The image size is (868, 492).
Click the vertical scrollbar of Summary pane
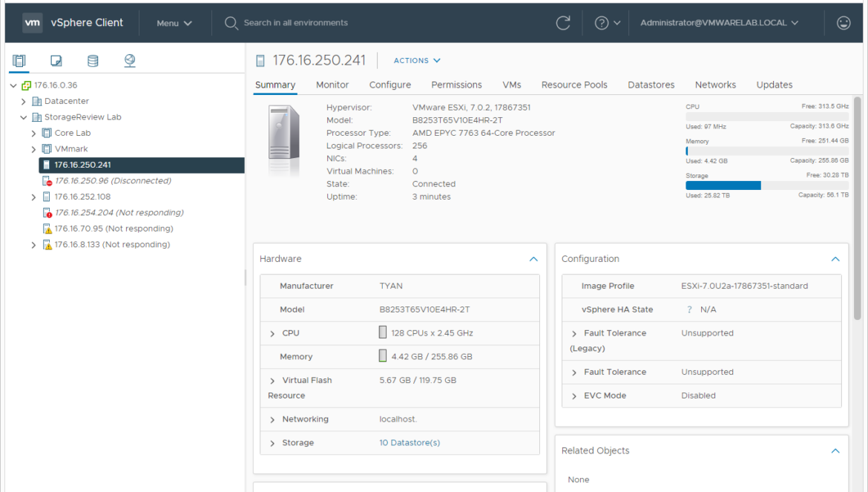[x=858, y=208]
